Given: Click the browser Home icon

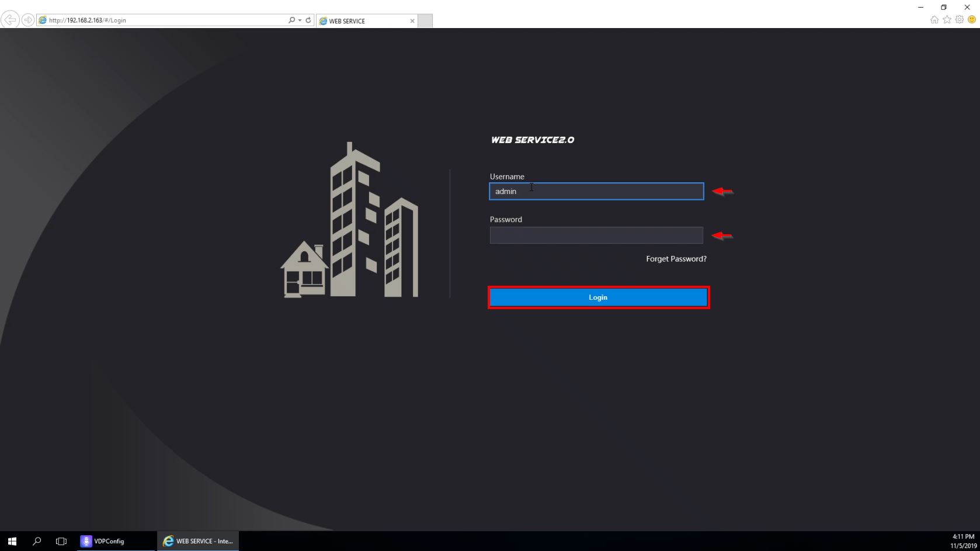Looking at the screenshot, I should pos(934,19).
